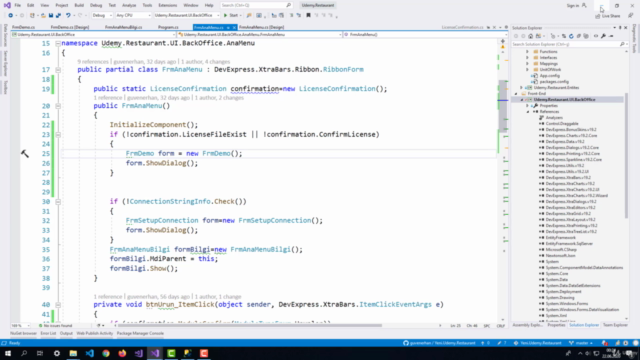Open the Build menu
Viewport: 640px width, 360px height.
pos(79,5)
